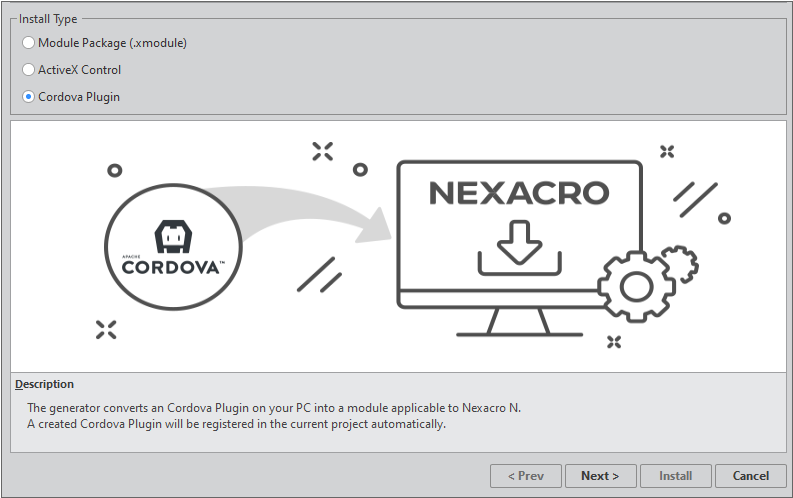Click the NEXACRO title in the monitor graphic
Image resolution: width=793 pixels, height=498 pixels.
pos(519,194)
